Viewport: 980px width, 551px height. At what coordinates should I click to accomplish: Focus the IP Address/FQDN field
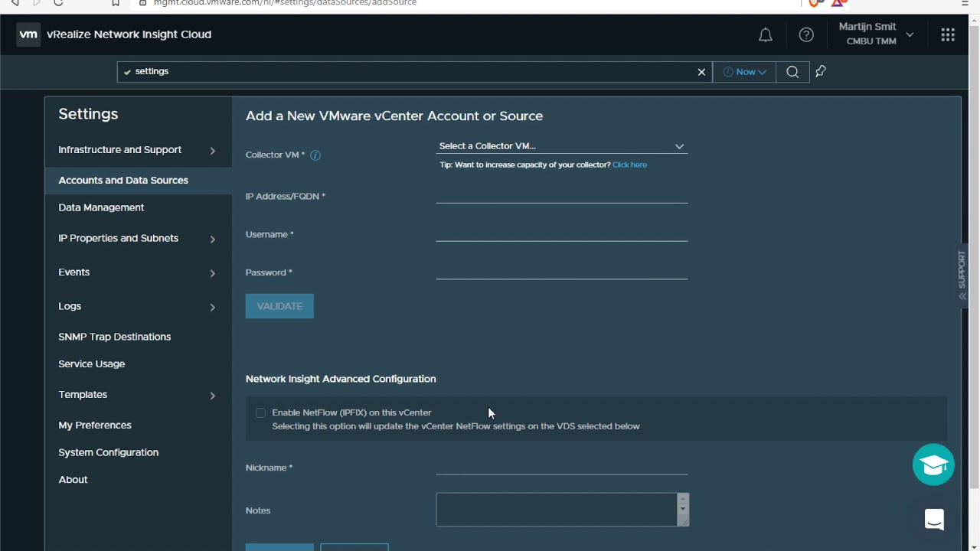(561, 194)
